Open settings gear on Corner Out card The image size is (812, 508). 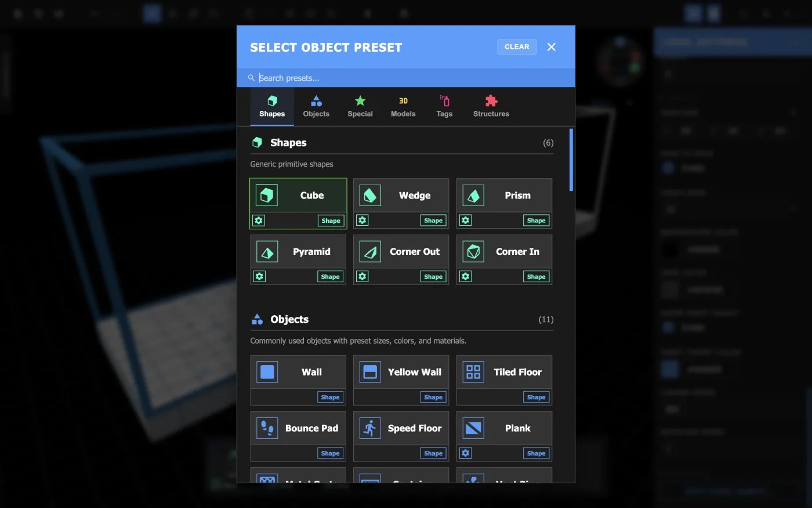362,276
